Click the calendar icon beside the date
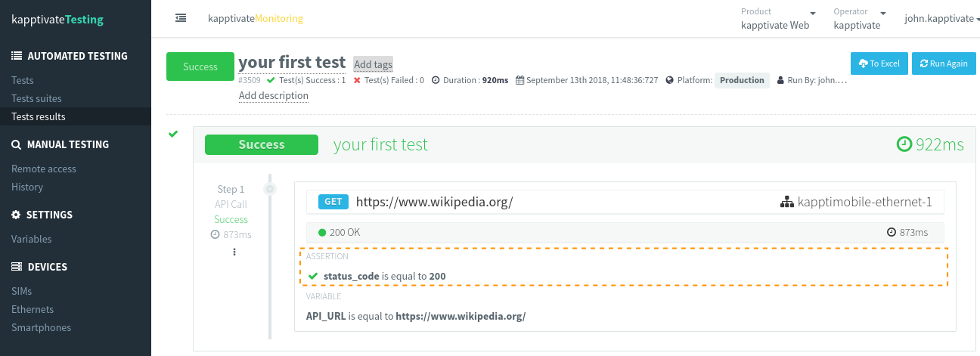This screenshot has height=356, width=980. coord(519,80)
